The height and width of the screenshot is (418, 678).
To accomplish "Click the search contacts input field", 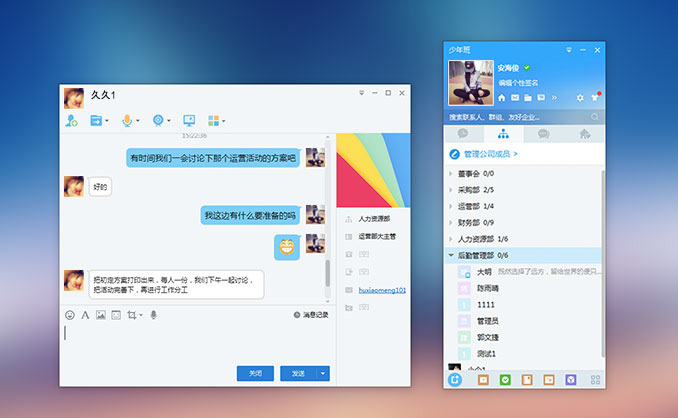I will [510, 117].
